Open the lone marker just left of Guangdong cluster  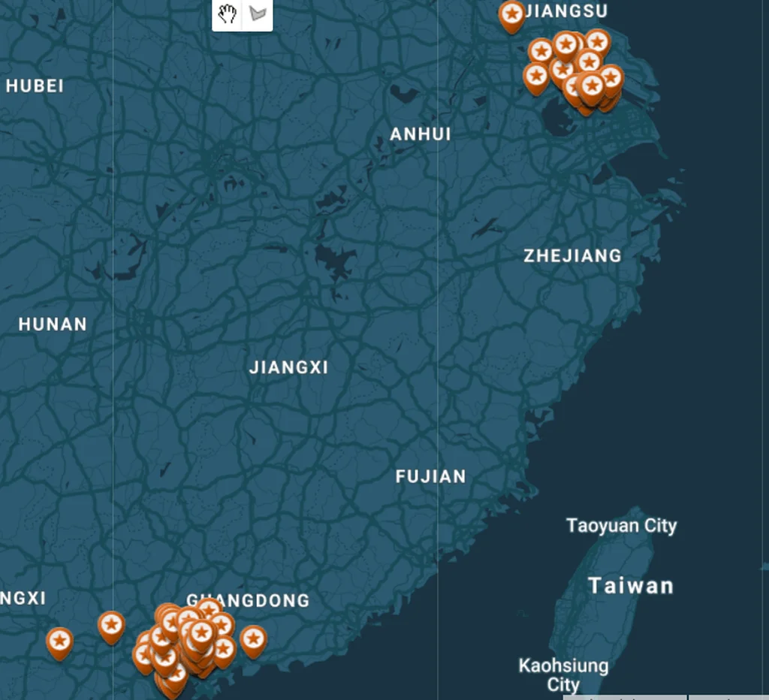pyautogui.click(x=111, y=628)
